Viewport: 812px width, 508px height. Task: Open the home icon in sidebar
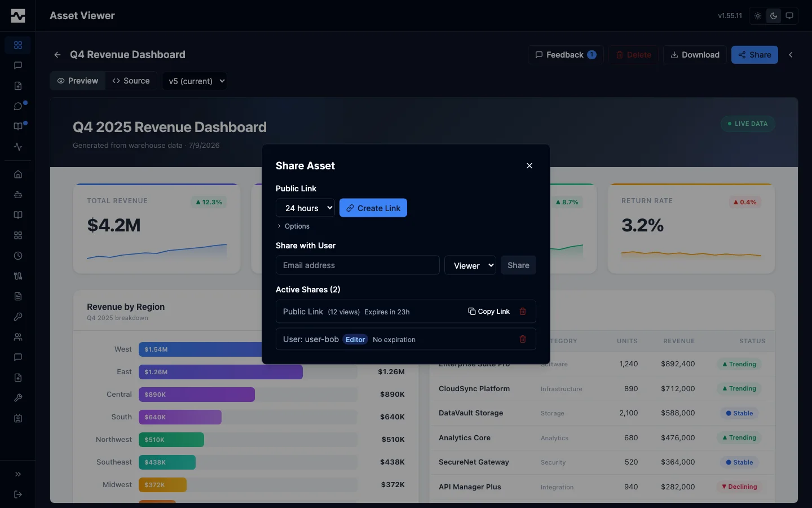click(x=18, y=174)
